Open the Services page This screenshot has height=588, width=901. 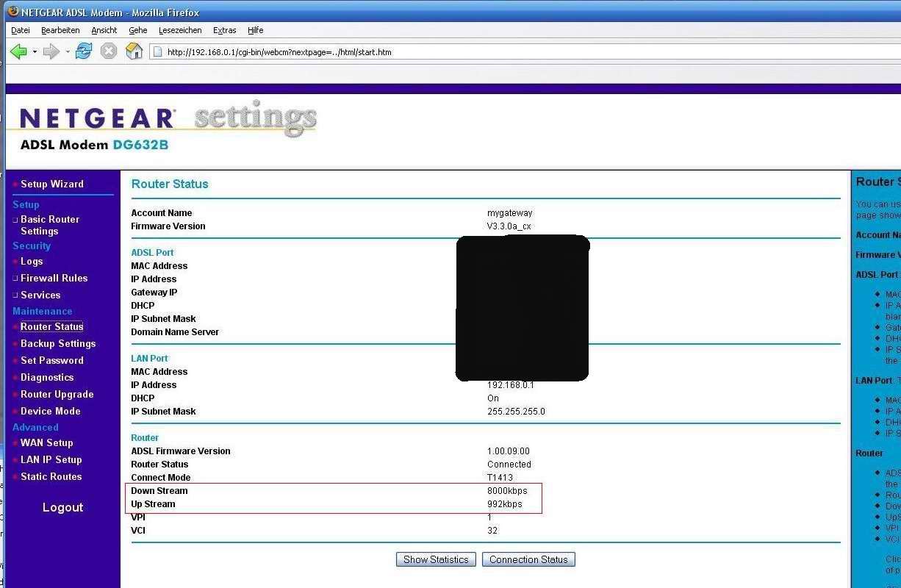(x=40, y=295)
